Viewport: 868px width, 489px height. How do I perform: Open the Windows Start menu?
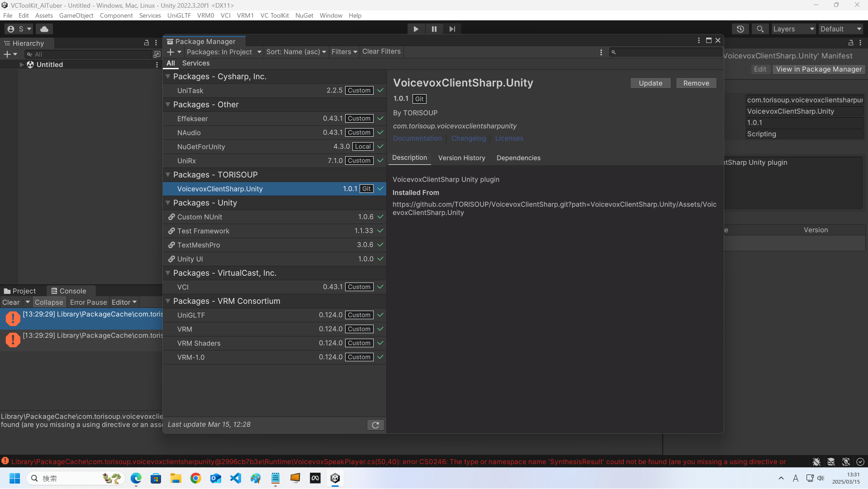tap(14, 478)
